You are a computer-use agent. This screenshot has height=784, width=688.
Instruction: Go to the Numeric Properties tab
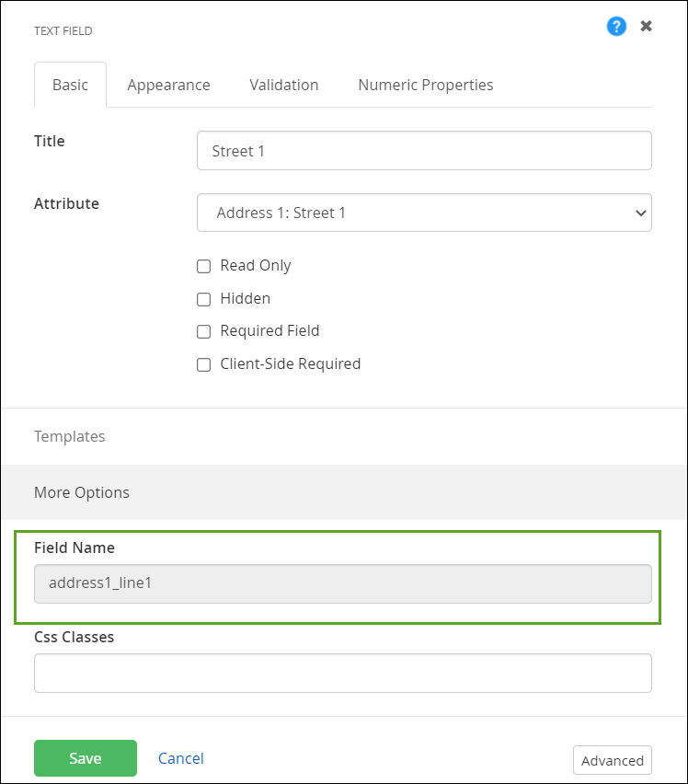click(425, 85)
